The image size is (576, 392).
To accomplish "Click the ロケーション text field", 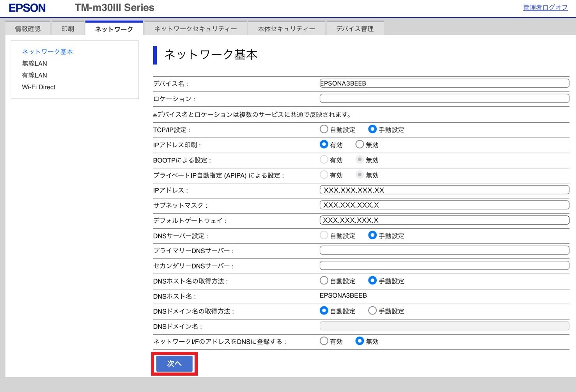I will (444, 98).
